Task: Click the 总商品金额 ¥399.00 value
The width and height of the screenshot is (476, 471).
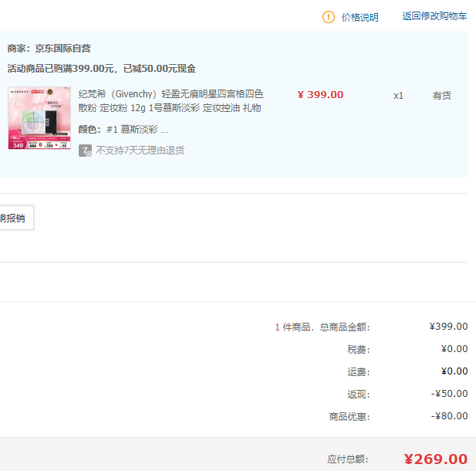Action: [x=448, y=327]
